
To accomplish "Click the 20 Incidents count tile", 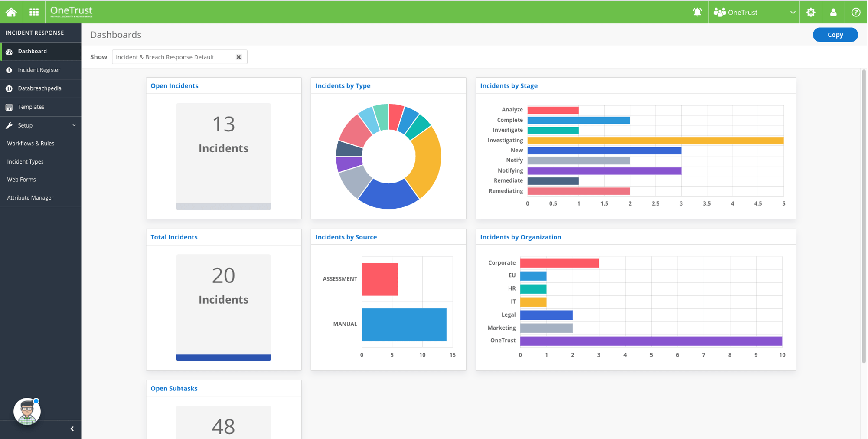I will pos(223,308).
